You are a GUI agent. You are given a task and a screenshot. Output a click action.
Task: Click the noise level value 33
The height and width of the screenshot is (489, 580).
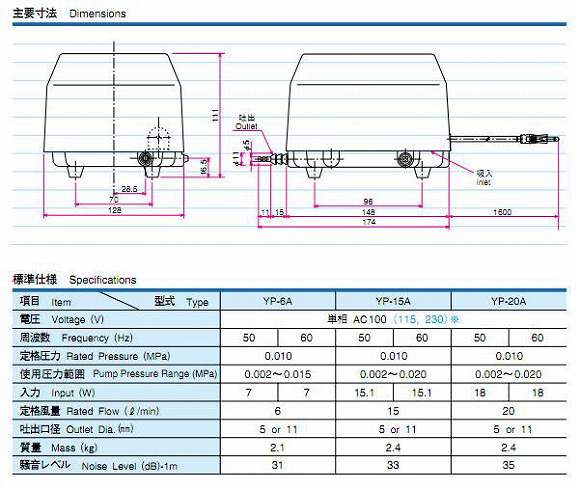point(393,465)
